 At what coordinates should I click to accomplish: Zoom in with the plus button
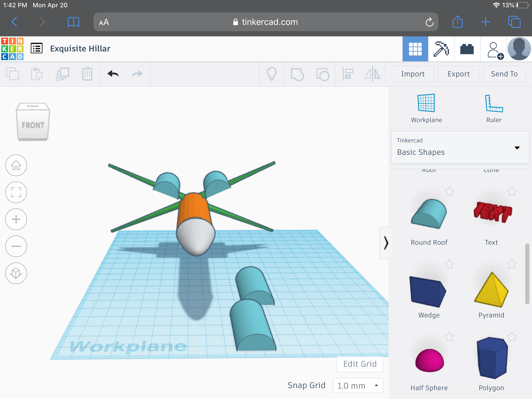pos(16,219)
